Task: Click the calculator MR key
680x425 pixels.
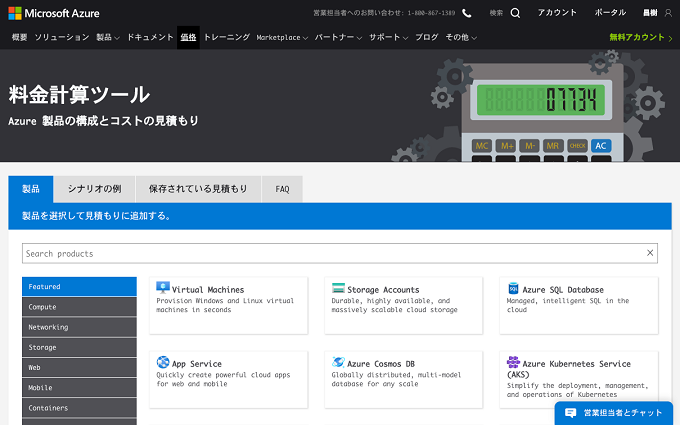Action: 553,146
